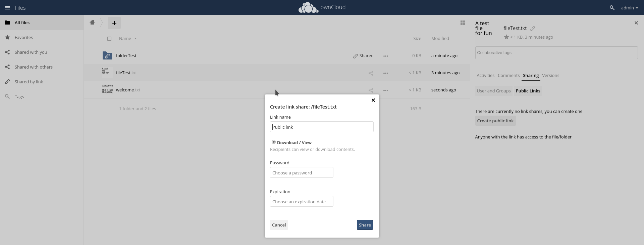This screenshot has height=245, width=644.
Task: Copy private link icon beside fileTest.txt
Action: 533,29
